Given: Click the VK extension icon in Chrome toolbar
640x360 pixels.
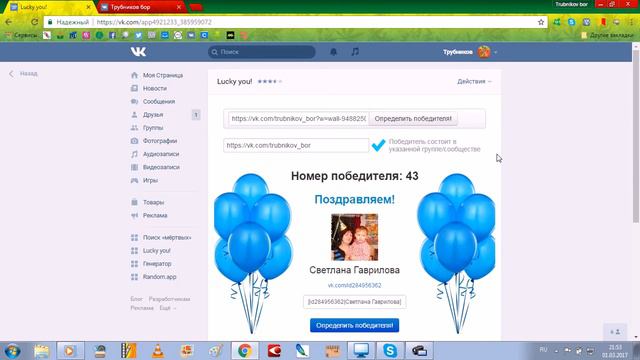Looking at the screenshot, I should pyautogui.click(x=587, y=22).
